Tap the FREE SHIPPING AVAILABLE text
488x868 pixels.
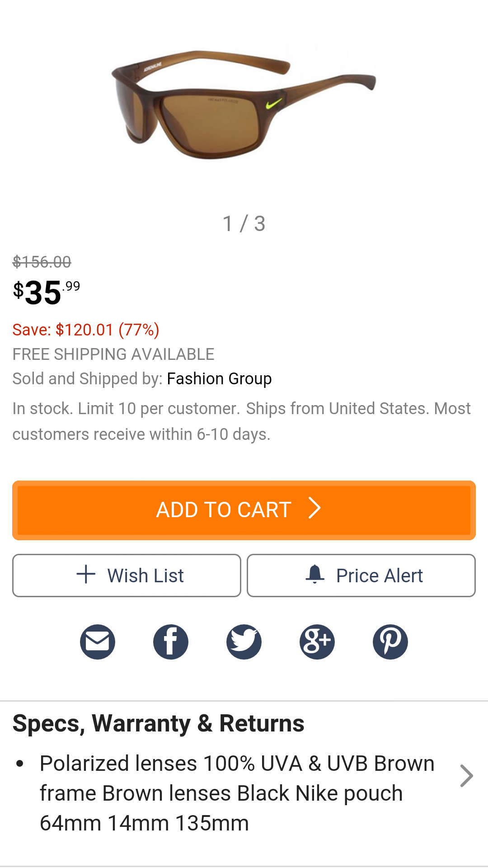coord(113,354)
